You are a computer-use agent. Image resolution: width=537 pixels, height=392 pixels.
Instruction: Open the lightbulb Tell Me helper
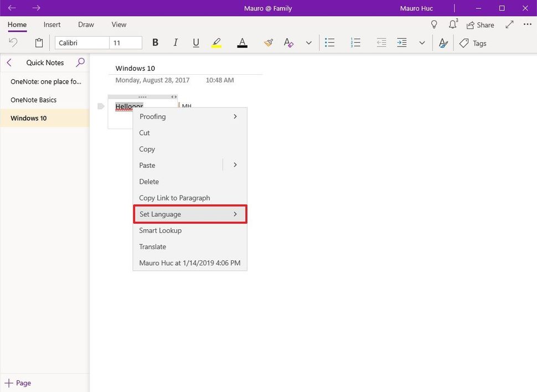434,24
